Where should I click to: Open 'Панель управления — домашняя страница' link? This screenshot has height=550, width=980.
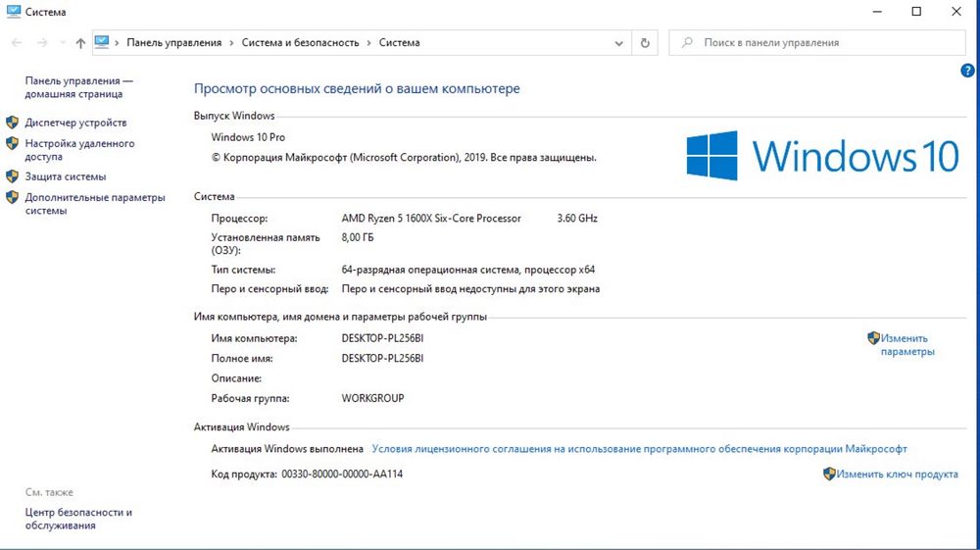(78, 87)
